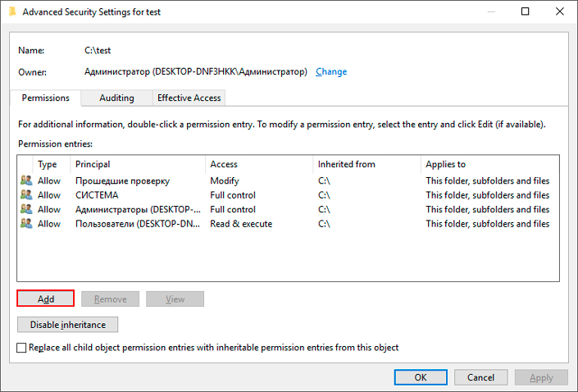Maximize the Advanced Security Settings window
578x392 pixels.
pyautogui.click(x=525, y=11)
